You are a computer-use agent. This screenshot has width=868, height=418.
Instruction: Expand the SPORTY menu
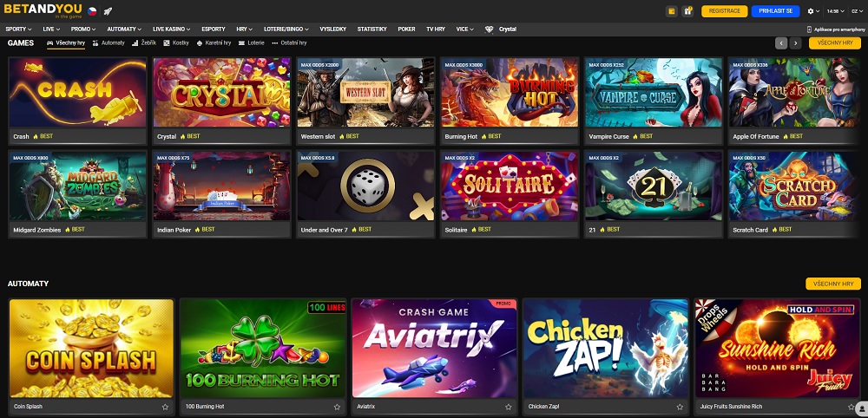coord(18,29)
